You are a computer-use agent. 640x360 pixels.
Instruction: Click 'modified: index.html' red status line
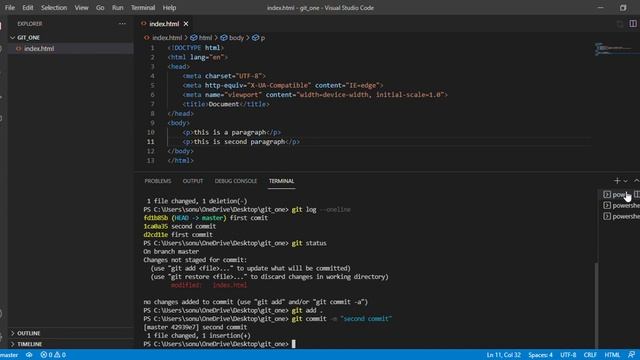click(x=209, y=285)
